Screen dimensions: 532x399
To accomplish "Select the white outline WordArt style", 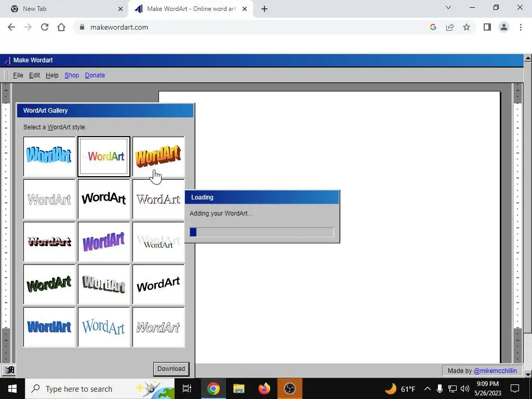I will tap(49, 199).
